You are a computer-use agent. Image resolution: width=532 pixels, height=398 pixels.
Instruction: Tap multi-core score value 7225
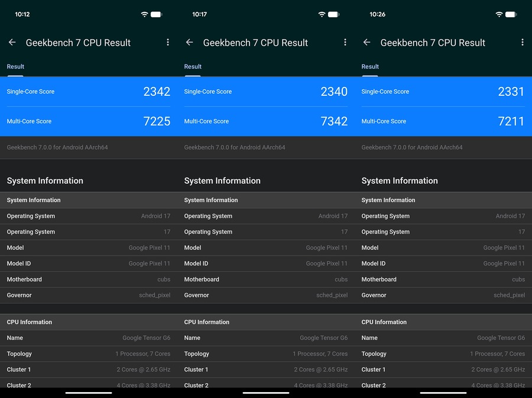(157, 121)
